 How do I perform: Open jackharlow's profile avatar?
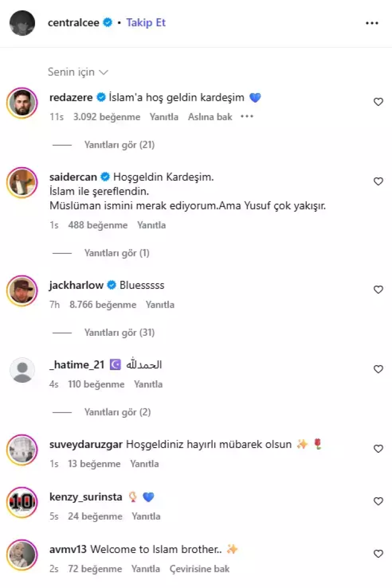coord(22,290)
